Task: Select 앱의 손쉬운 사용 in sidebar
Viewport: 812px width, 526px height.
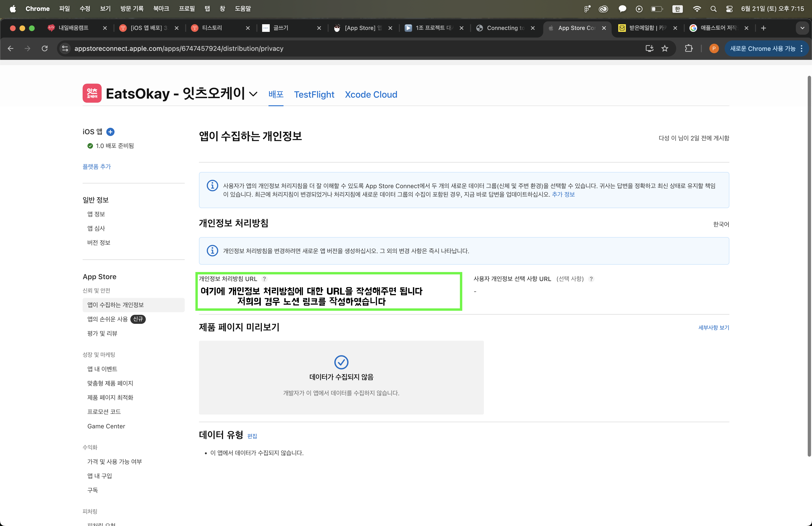Action: (108, 319)
